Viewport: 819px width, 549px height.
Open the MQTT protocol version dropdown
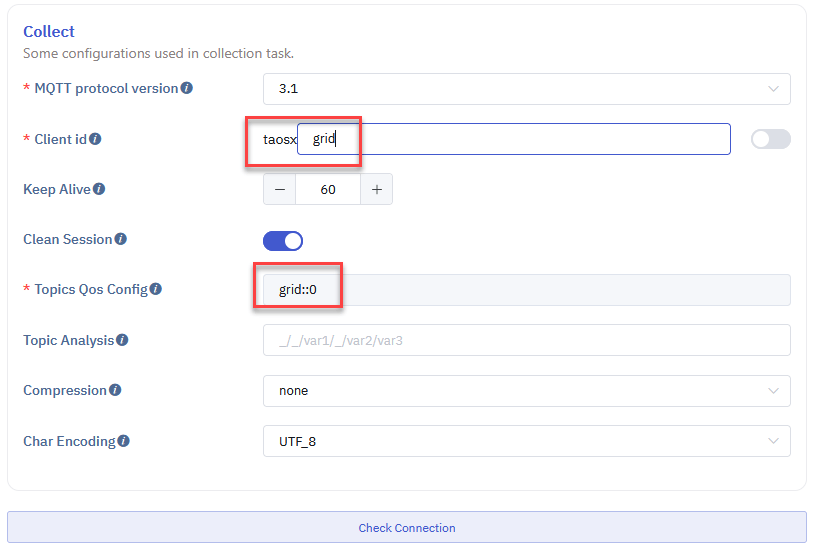[x=527, y=89]
